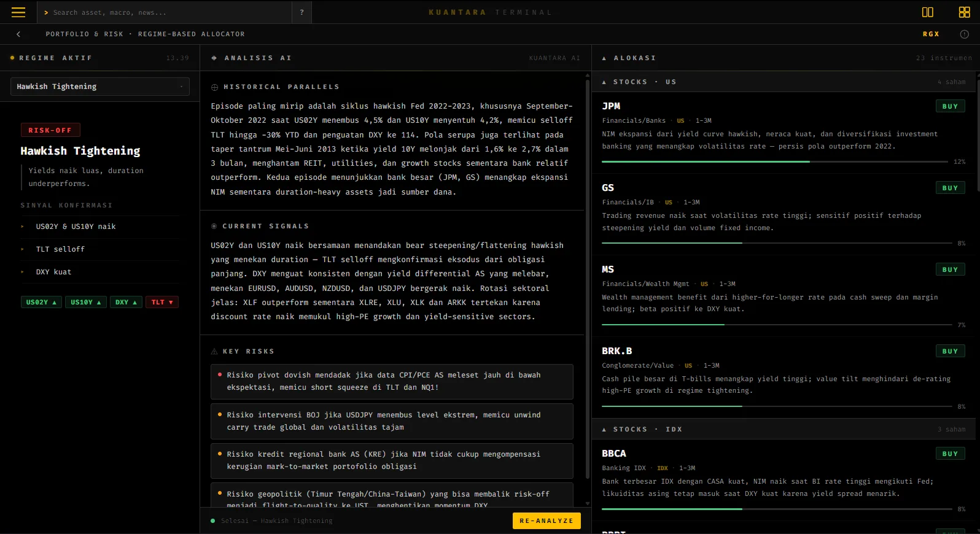
Task: Select the US10Y up tag
Action: click(x=86, y=302)
